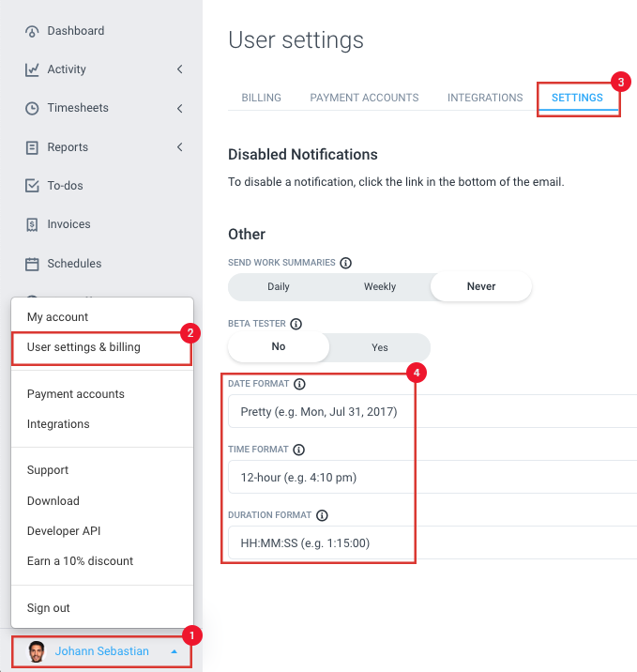Switch to the Billing tab

point(261,98)
